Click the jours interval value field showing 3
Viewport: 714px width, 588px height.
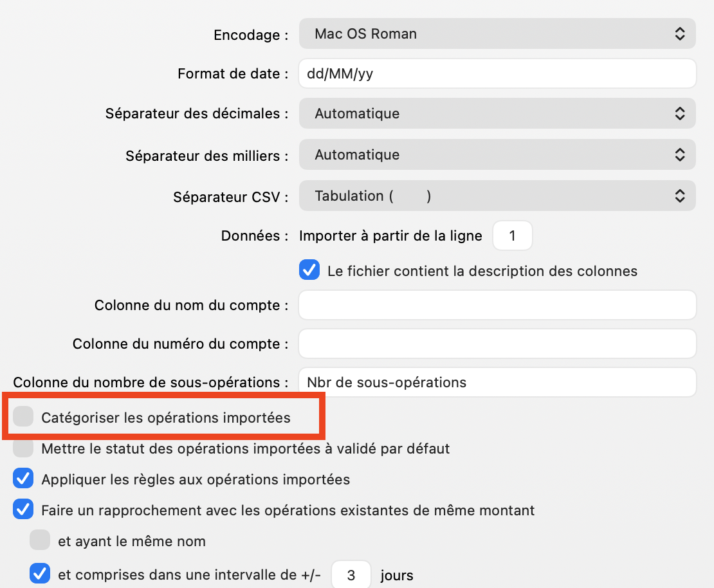(x=351, y=574)
